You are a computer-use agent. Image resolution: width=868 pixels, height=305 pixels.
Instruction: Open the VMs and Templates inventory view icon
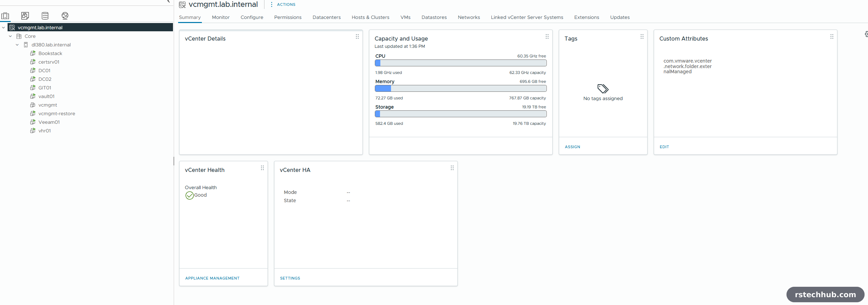pos(25,16)
